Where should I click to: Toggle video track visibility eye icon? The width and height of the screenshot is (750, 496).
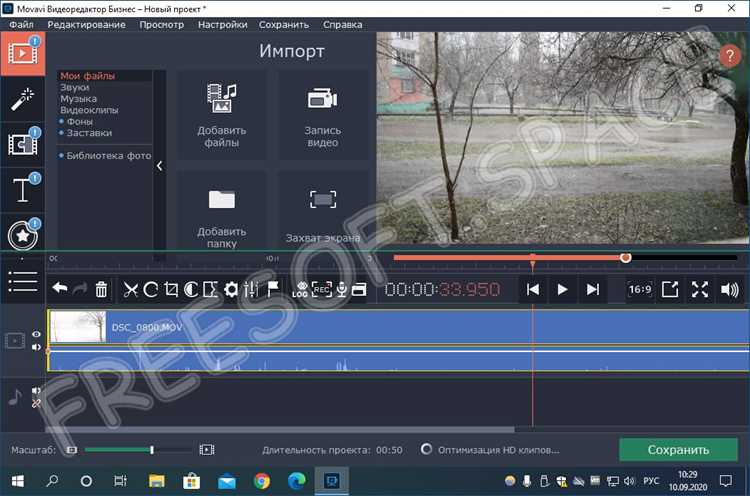click(x=36, y=334)
